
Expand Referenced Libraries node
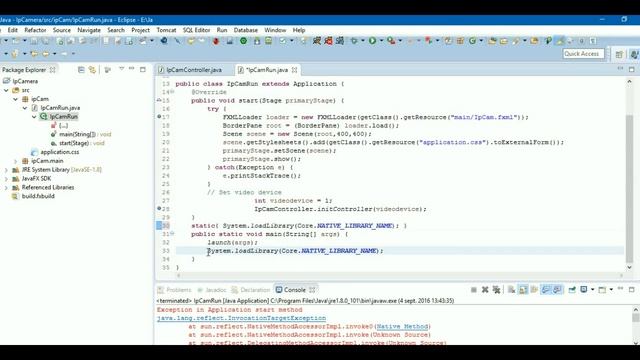click(x=6, y=187)
